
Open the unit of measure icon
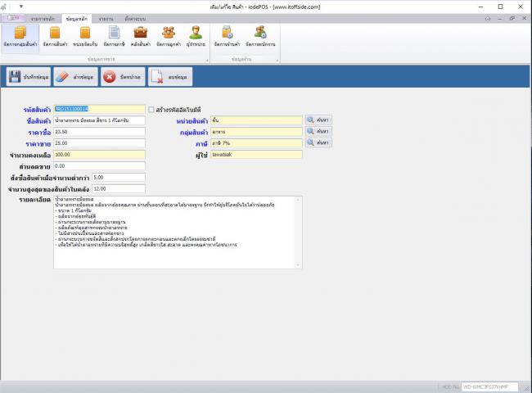tap(85, 37)
